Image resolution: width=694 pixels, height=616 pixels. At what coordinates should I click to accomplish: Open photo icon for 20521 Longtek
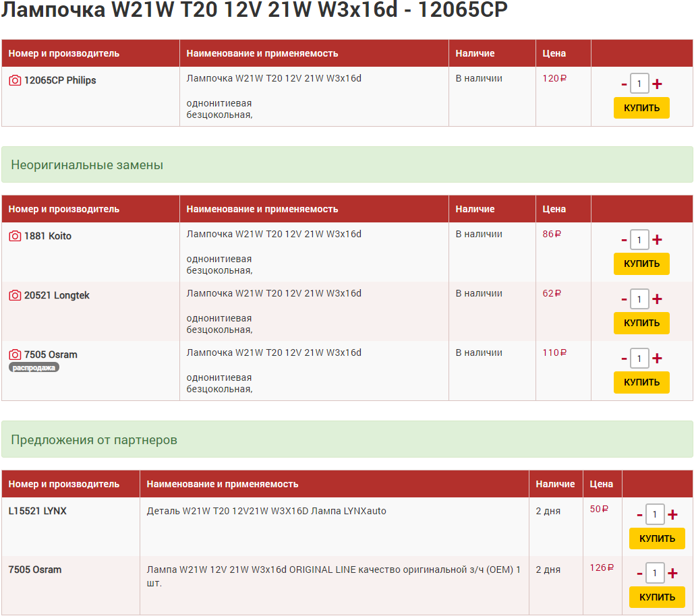(15, 295)
